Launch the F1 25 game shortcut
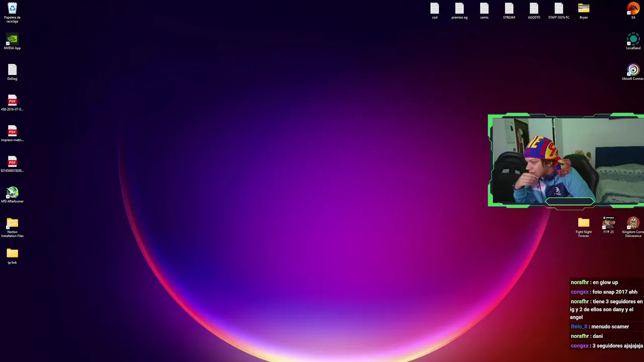 click(608, 226)
